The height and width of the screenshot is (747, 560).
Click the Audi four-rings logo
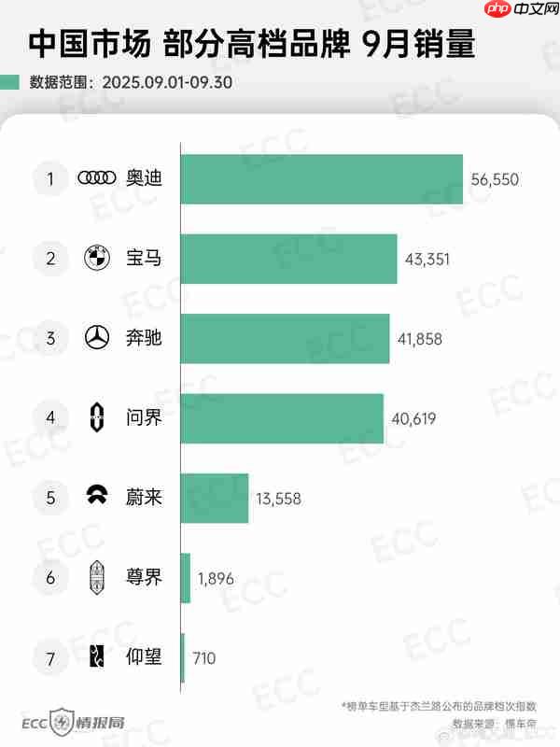pos(97,178)
